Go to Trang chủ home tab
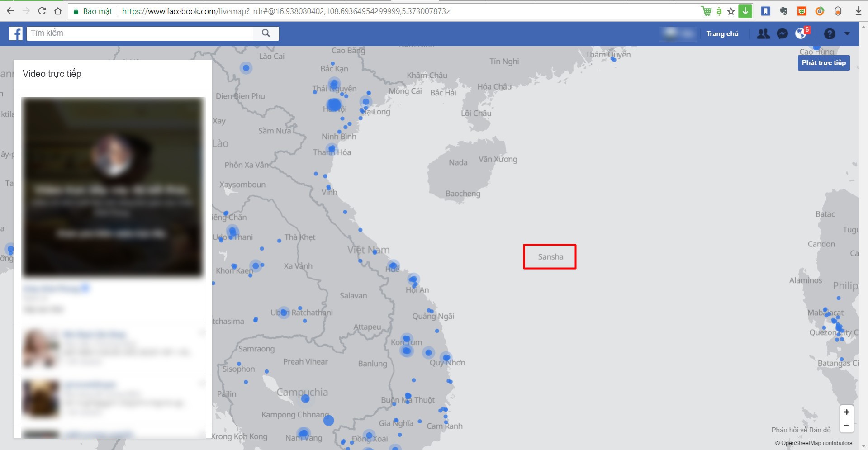Viewport: 868px width, 450px height. click(722, 34)
